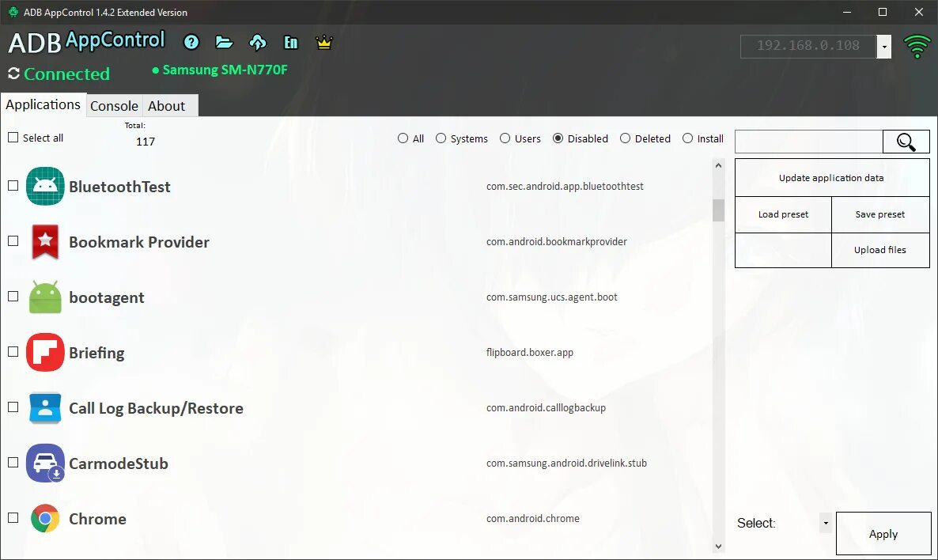Click the scrollbar up arrow

[718, 166]
